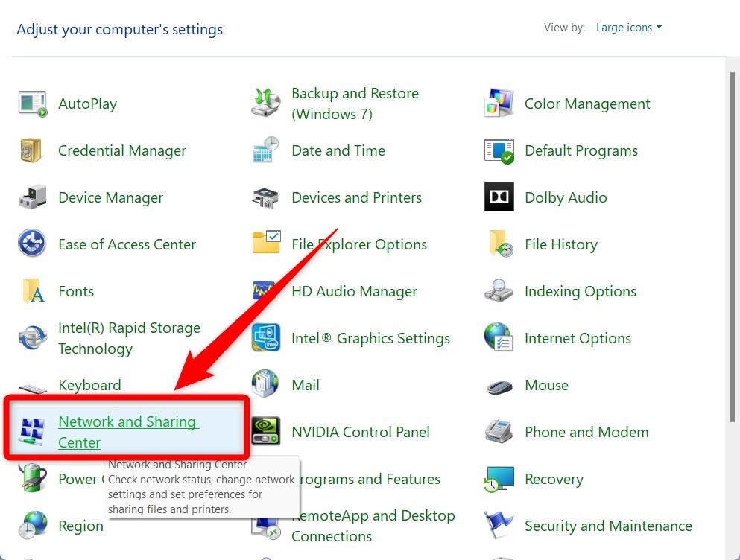Open the Default Programs link
740x560 pixels.
coord(581,150)
